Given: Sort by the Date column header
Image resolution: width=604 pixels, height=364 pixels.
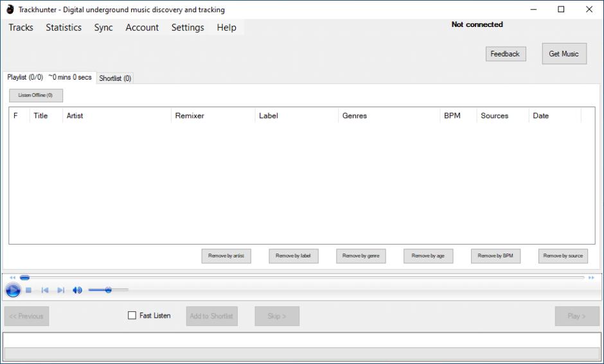Looking at the screenshot, I should tap(555, 116).
